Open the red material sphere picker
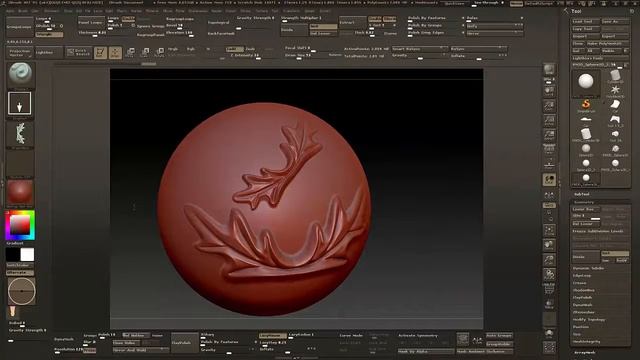 point(20,193)
